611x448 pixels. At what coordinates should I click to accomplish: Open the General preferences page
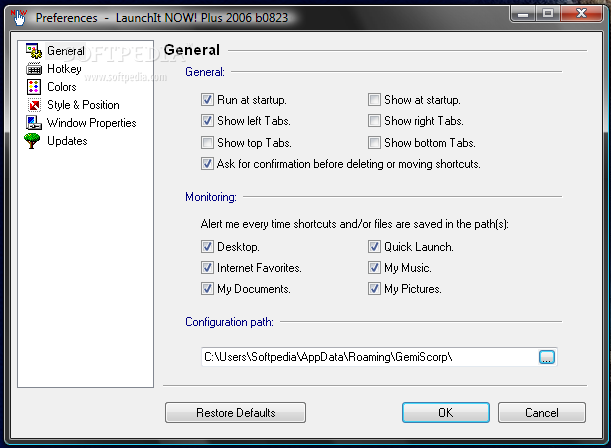65,51
